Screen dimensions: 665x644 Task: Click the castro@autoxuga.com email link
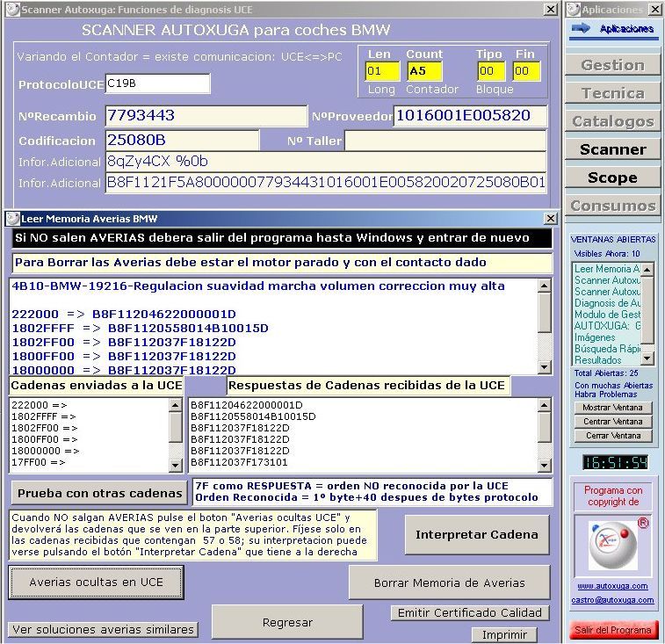coord(612,600)
